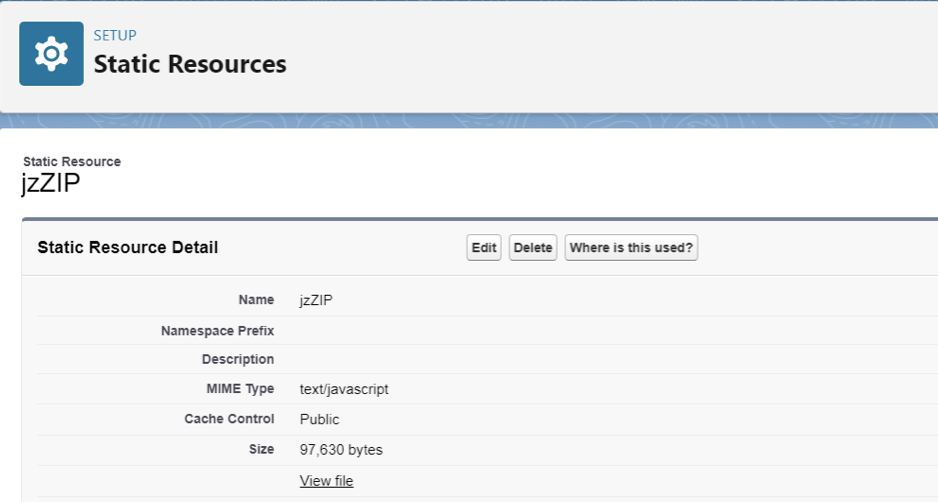Click the SETUP breadcrumb label

click(115, 35)
